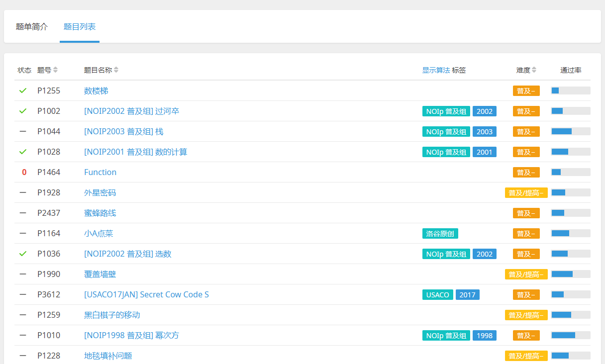Click the pass-rate bar for P1010
The width and height of the screenshot is (605, 364).
coord(570,336)
